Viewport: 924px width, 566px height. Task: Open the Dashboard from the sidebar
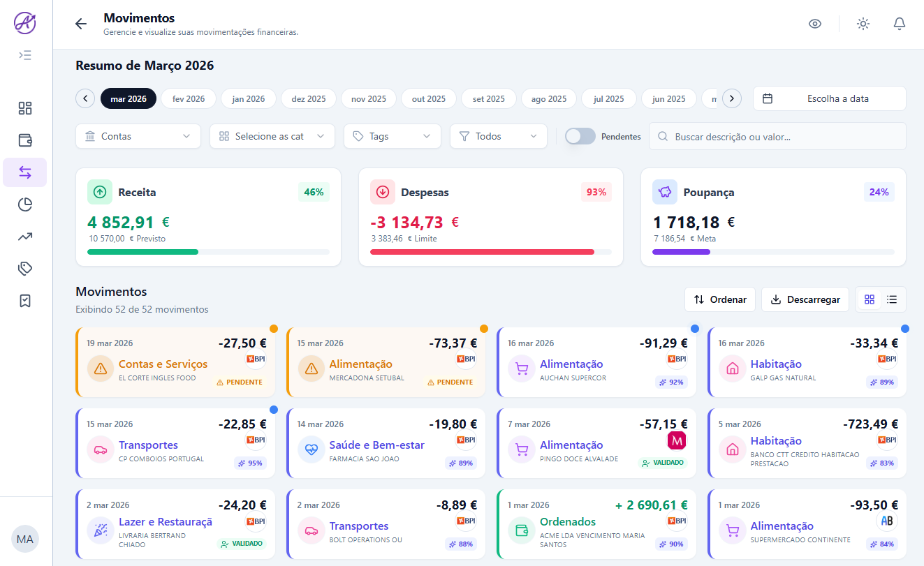[x=25, y=108]
